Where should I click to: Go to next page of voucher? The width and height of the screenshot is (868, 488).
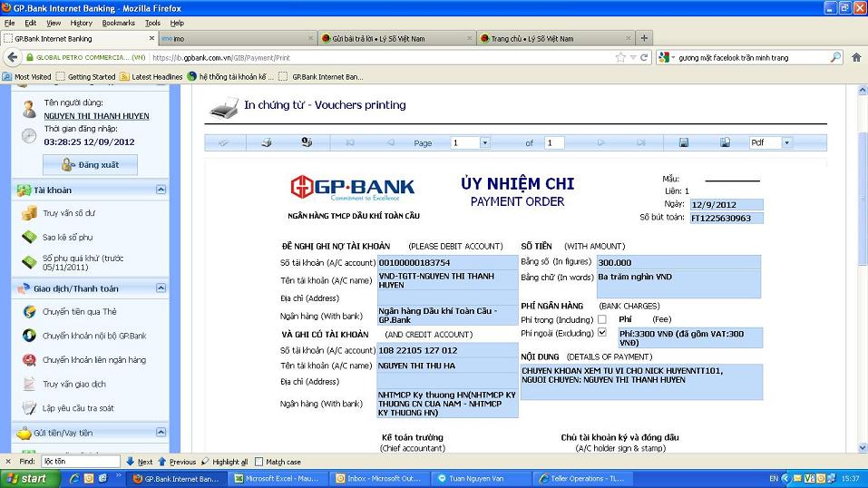pos(600,143)
